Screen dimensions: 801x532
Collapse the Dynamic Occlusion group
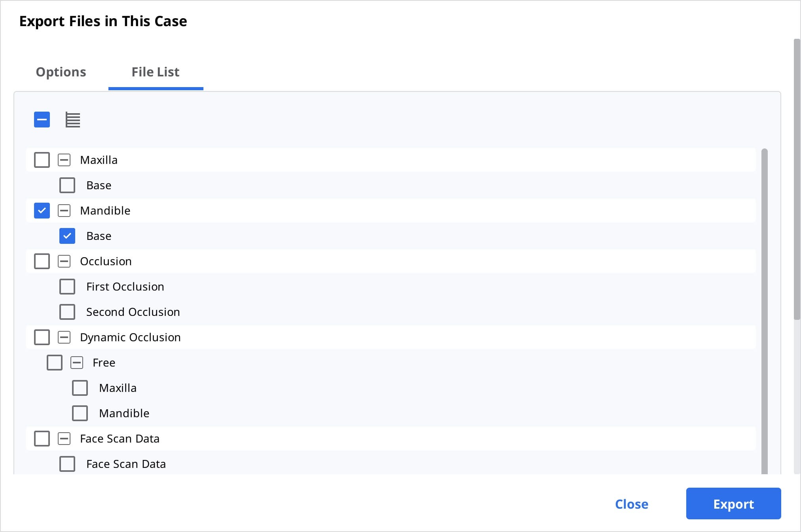tap(64, 337)
